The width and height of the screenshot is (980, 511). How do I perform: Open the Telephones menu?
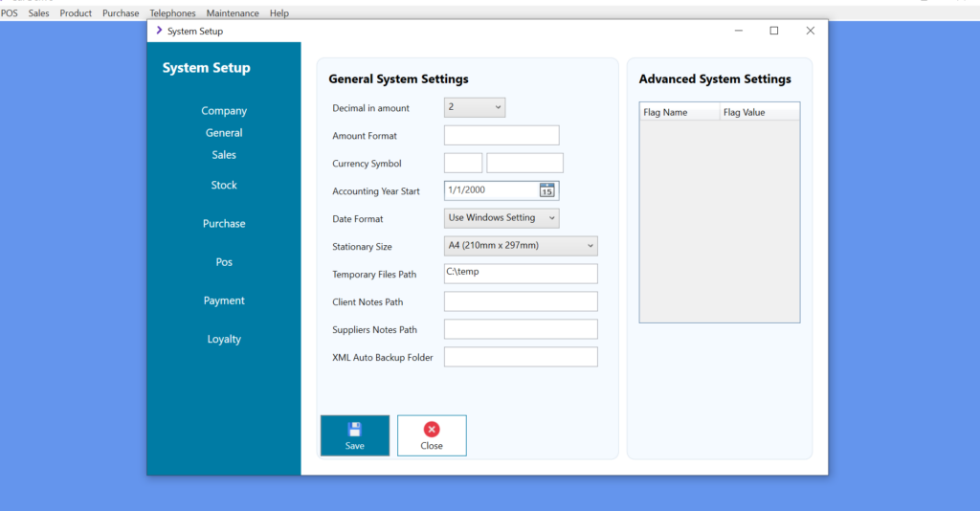pyautogui.click(x=172, y=13)
